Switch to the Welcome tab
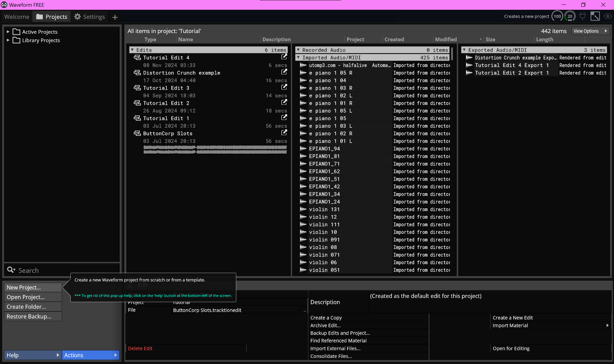Viewport: 614px width, 364px height. (x=17, y=17)
